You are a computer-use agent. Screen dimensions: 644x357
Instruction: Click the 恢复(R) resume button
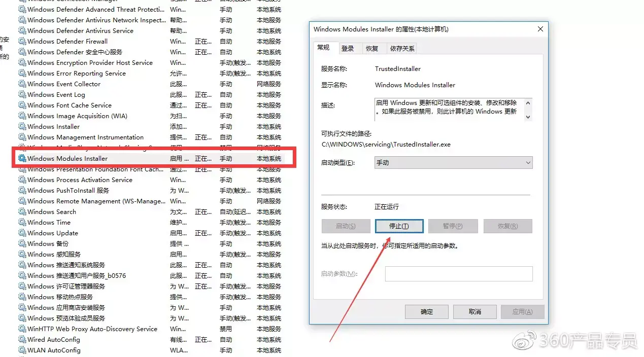(508, 226)
